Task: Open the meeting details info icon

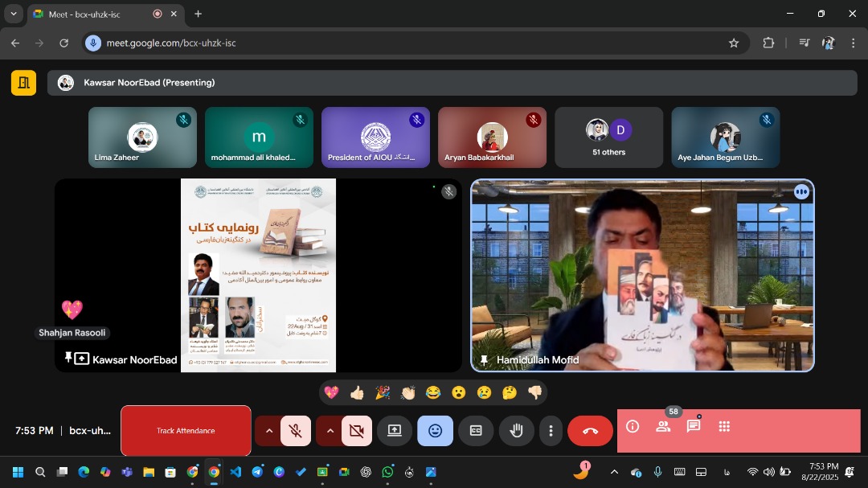Action: coord(633,427)
